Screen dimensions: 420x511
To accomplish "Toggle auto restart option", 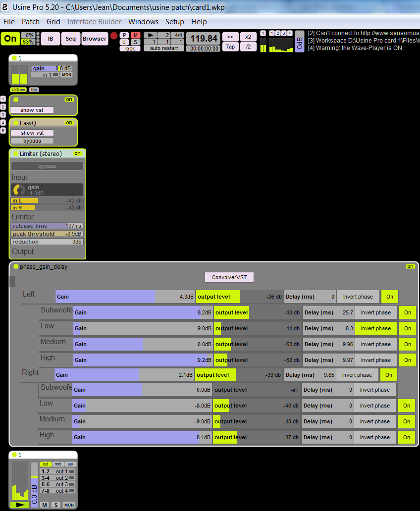I will [164, 48].
